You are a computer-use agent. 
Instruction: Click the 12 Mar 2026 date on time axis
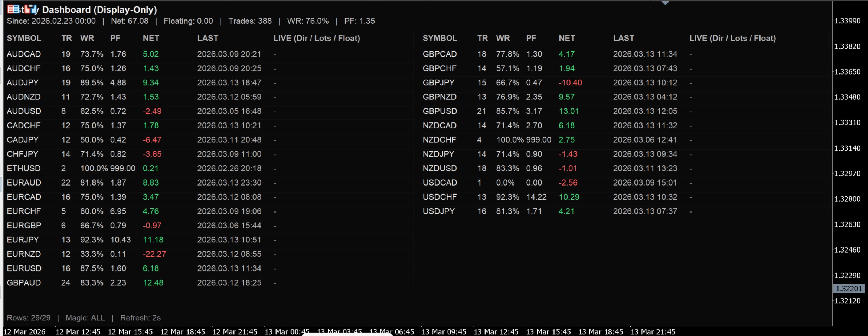tap(24, 332)
